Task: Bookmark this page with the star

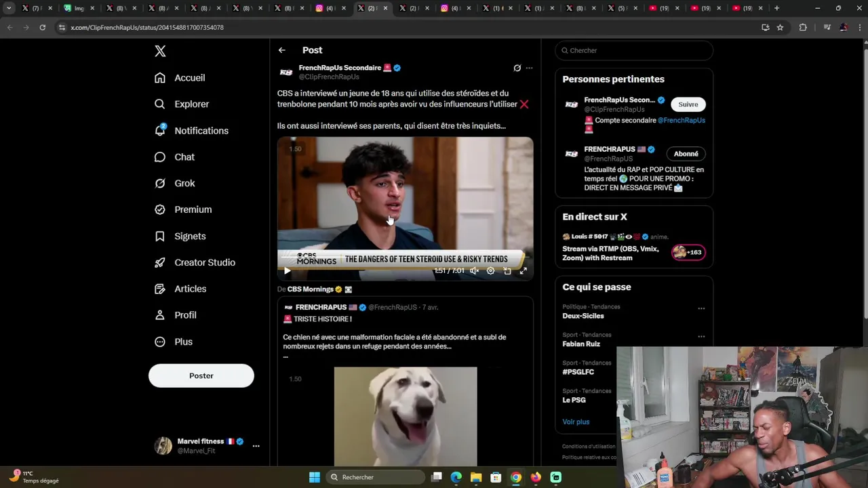Action: point(781,27)
